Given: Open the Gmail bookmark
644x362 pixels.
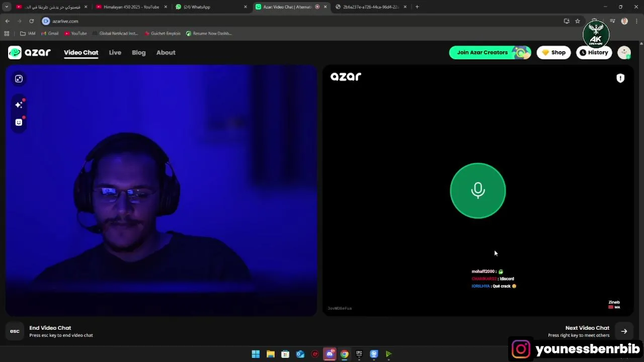Looking at the screenshot, I should pyautogui.click(x=50, y=33).
